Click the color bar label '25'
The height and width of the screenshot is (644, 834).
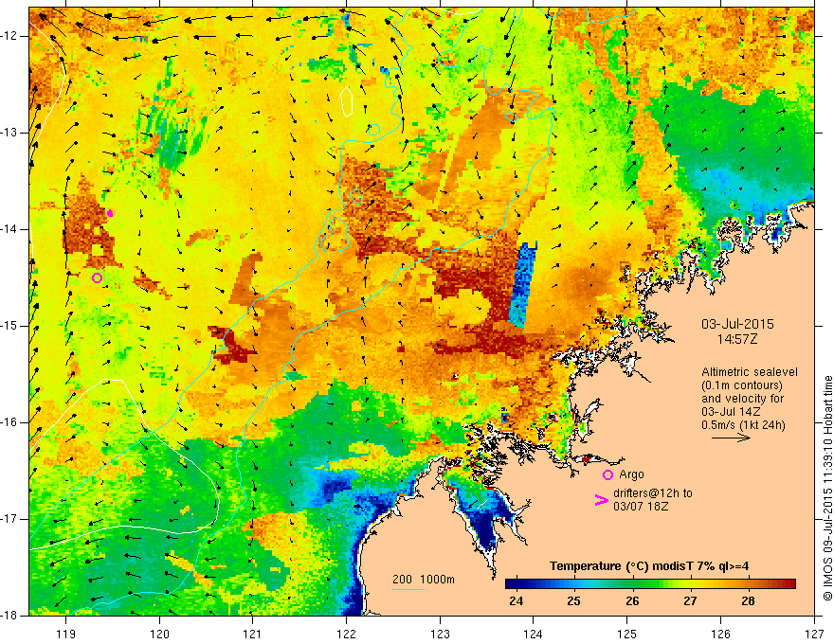point(573,601)
